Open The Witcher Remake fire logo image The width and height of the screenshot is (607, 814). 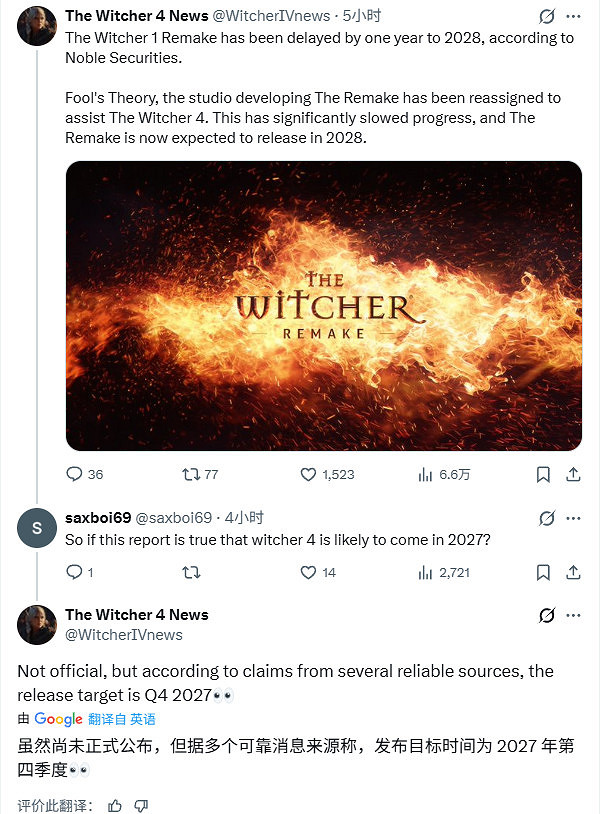tap(324, 305)
